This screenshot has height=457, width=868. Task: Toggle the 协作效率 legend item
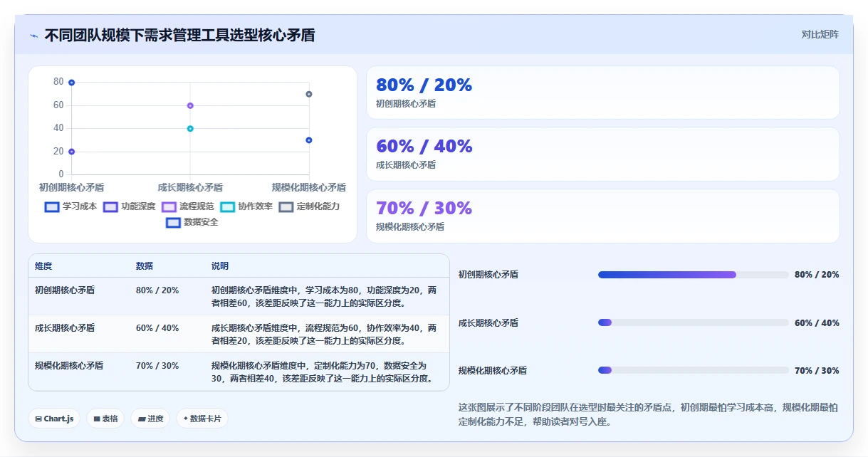pyautogui.click(x=246, y=206)
